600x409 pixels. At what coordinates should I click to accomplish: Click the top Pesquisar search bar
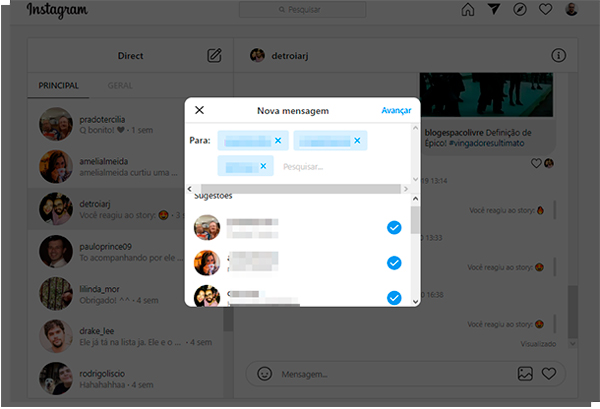[302, 10]
